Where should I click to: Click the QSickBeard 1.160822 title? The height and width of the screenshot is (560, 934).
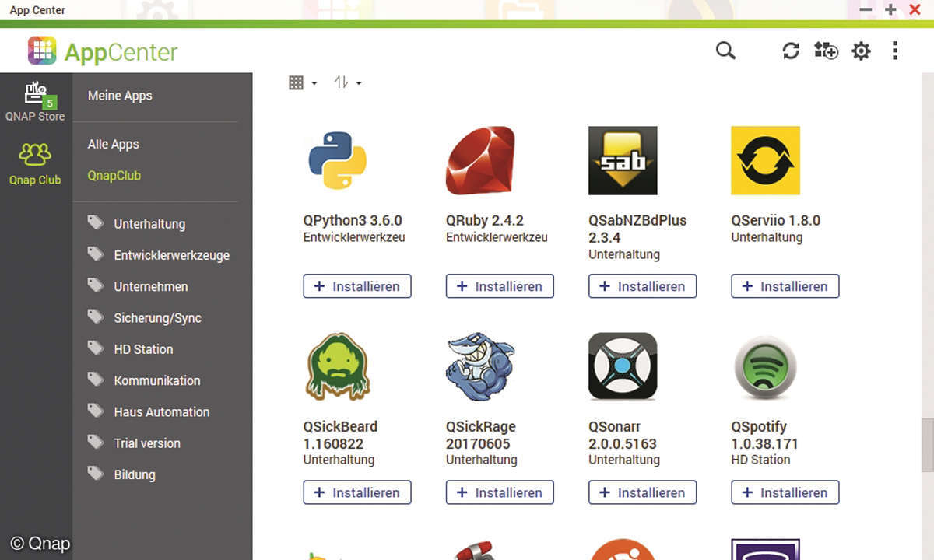(x=340, y=436)
